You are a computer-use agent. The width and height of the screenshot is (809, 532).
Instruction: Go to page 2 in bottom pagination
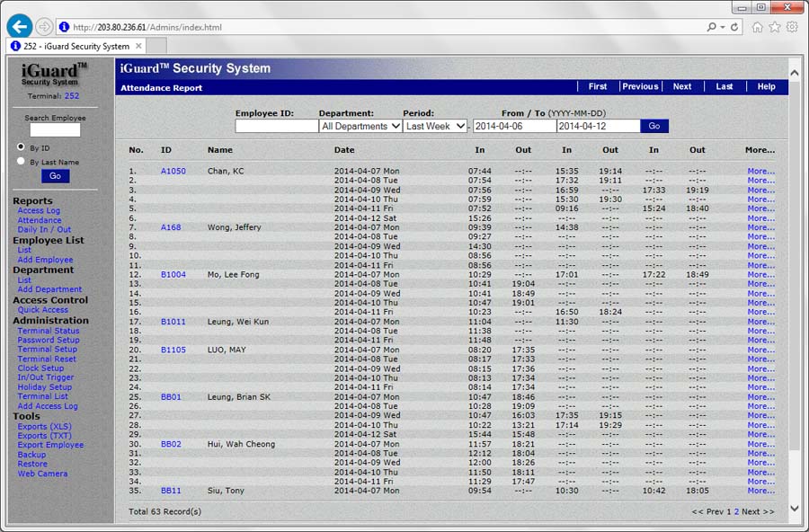click(736, 511)
